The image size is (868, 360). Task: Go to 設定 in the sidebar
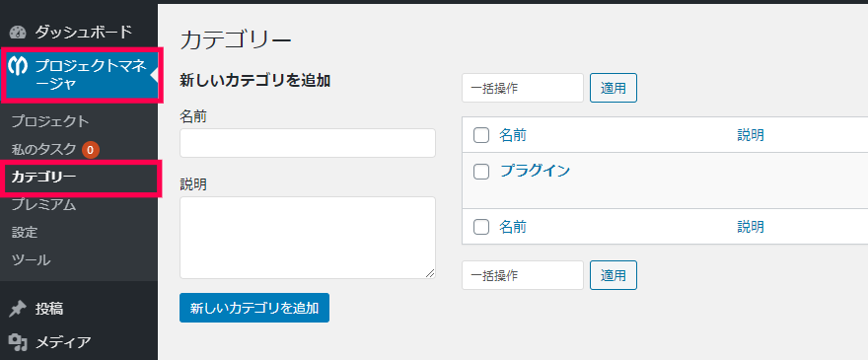25,232
